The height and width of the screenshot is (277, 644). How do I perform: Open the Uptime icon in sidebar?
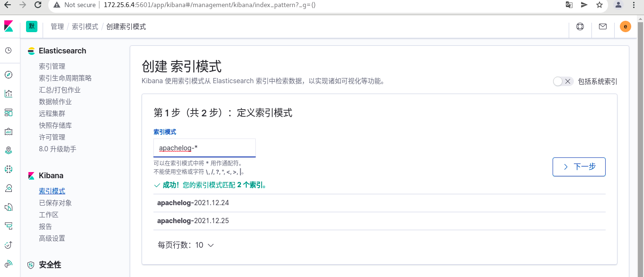click(x=9, y=245)
